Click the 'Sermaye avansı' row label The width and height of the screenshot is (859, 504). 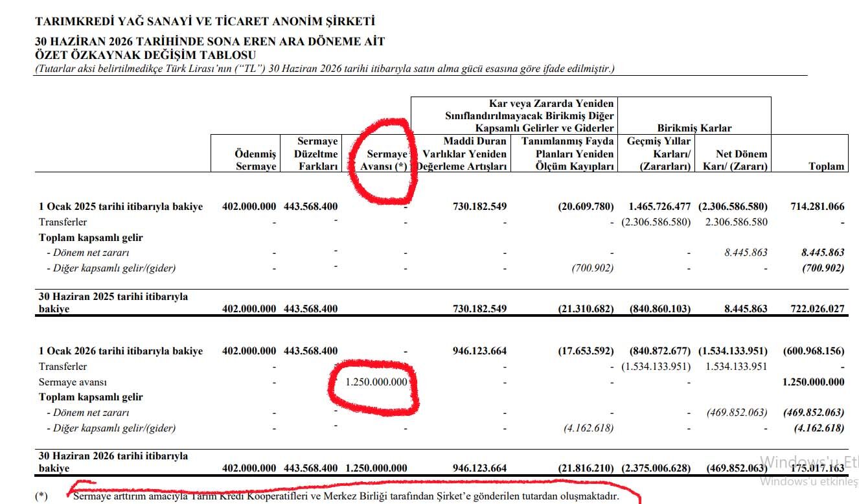pyautogui.click(x=73, y=382)
